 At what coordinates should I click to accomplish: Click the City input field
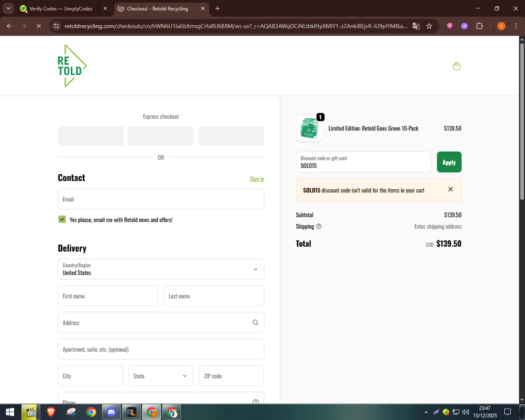[90, 376]
